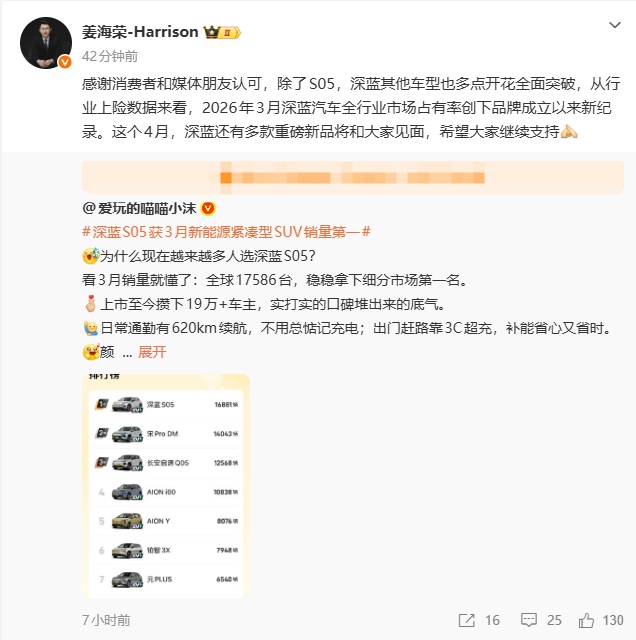This screenshot has height=640, width=636.
Task: Open the post options chevron menu
Action: point(615,25)
